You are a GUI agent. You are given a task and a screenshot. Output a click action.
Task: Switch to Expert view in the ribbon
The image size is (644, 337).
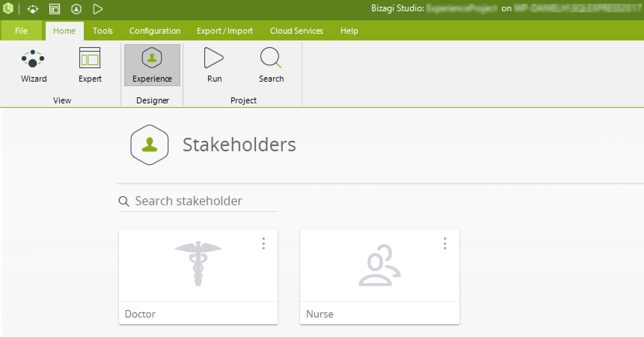coord(90,66)
